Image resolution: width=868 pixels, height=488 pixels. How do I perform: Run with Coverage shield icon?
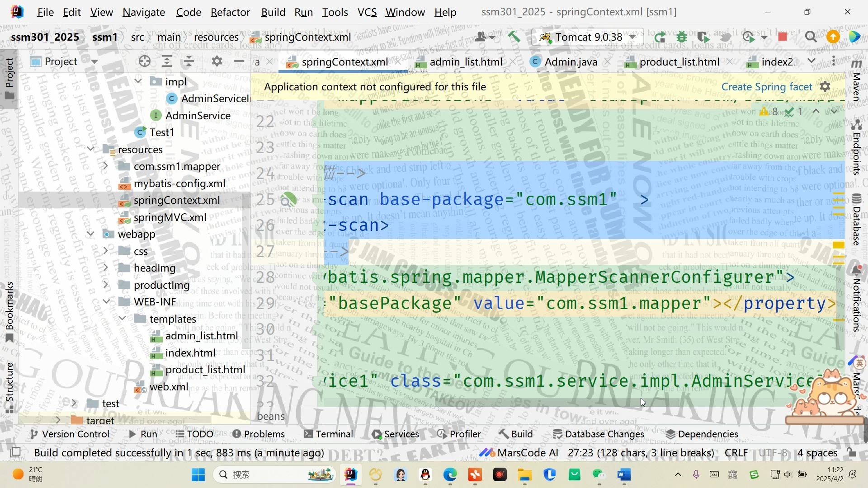tap(703, 37)
